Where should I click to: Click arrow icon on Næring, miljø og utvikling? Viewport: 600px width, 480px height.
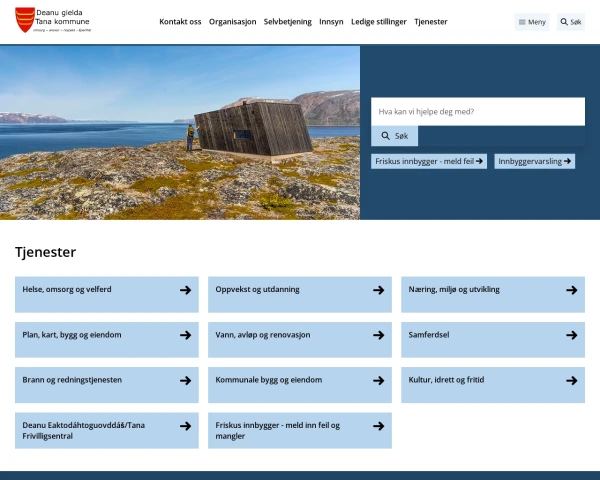571,290
